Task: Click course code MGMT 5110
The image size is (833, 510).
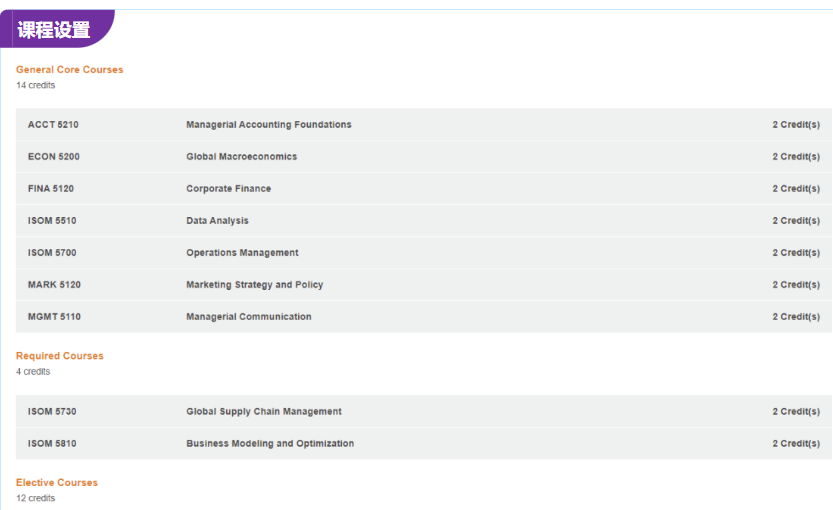Action: click(54, 317)
